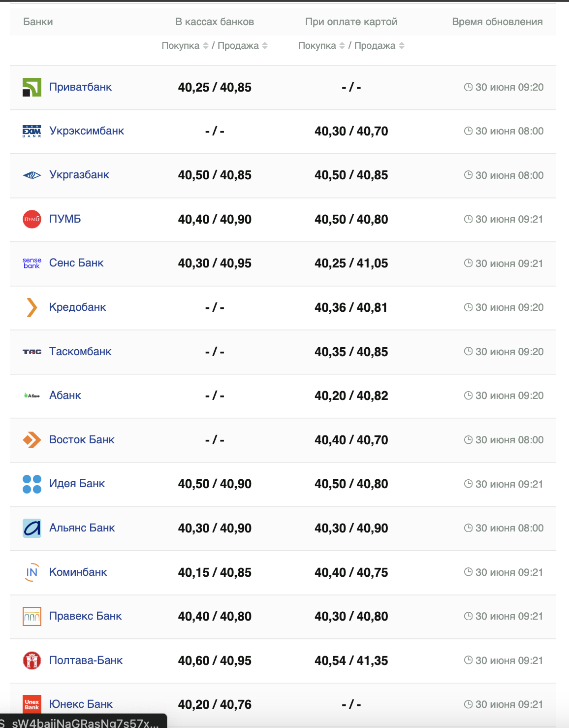Click the Полтава-Банк red round logo
This screenshot has height=728, width=569.
coord(32,661)
